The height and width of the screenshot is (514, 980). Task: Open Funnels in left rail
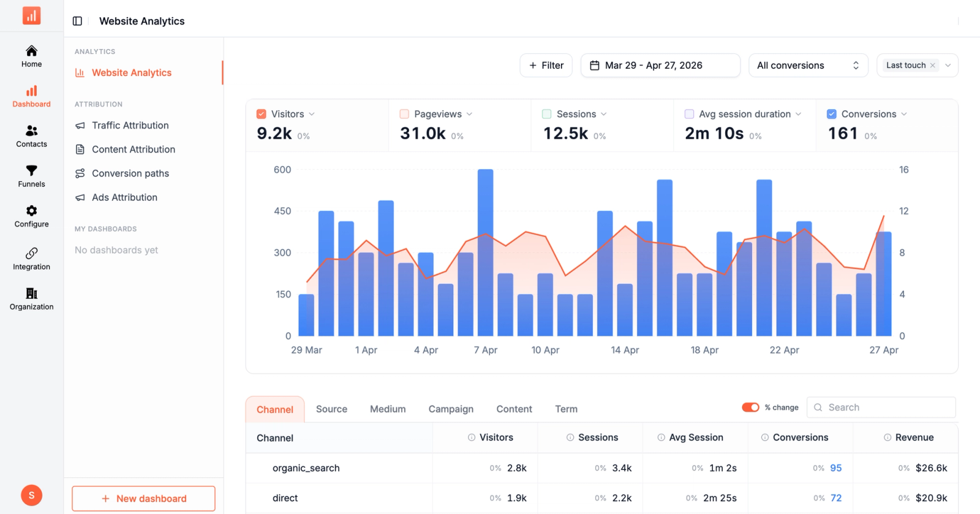point(31,176)
